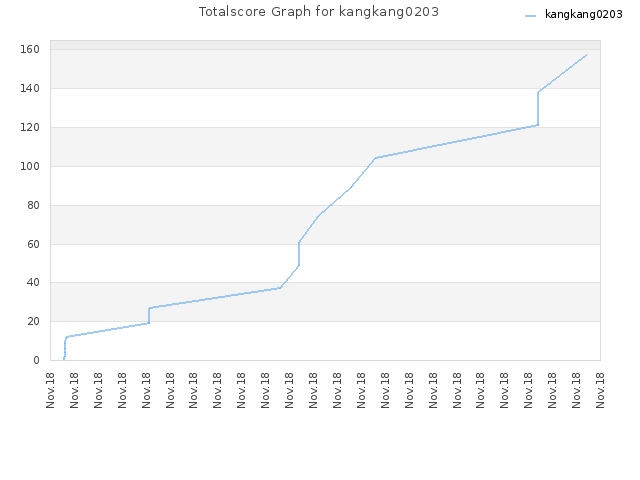Click the y-axis label 60
The width and height of the screenshot is (640, 480).
tap(33, 244)
